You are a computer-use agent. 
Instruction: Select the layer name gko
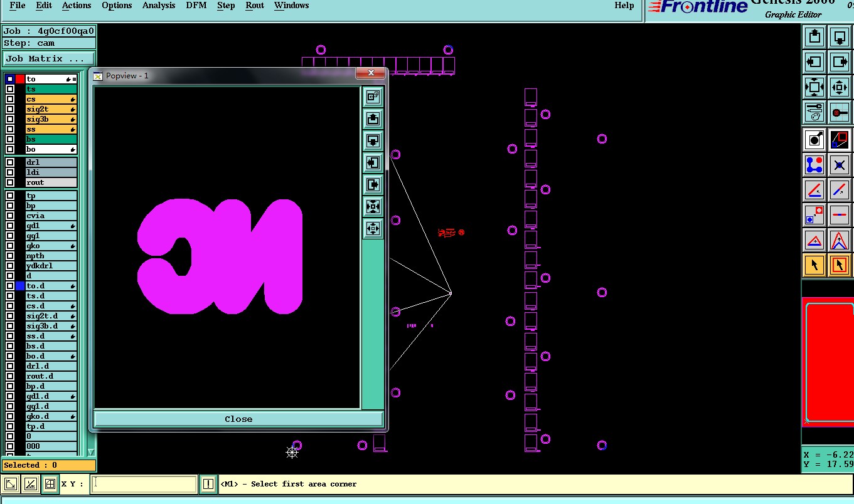(x=51, y=246)
